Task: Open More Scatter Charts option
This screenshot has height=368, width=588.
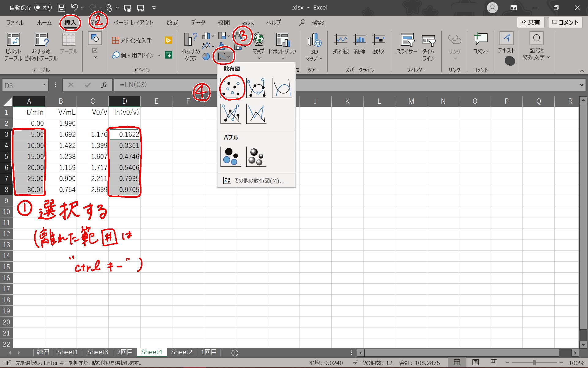Action: [256, 181]
